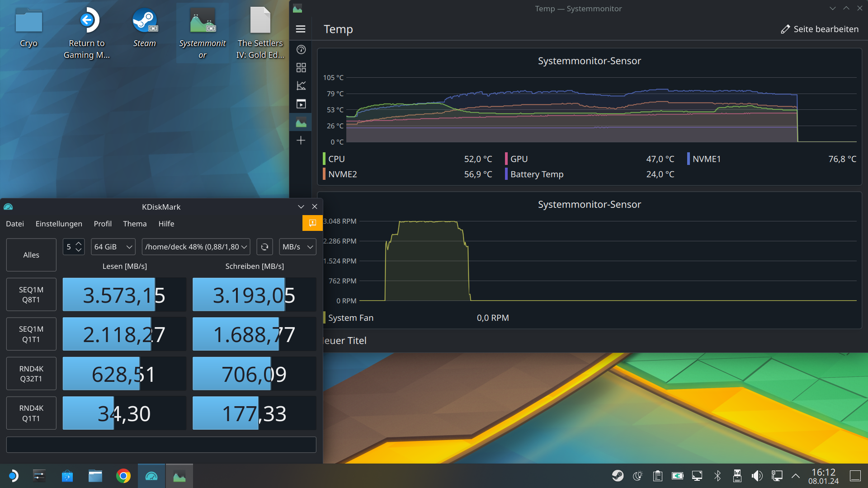The width and height of the screenshot is (868, 488).
Task: Click Seite bearbeiten to edit page
Action: pos(819,29)
